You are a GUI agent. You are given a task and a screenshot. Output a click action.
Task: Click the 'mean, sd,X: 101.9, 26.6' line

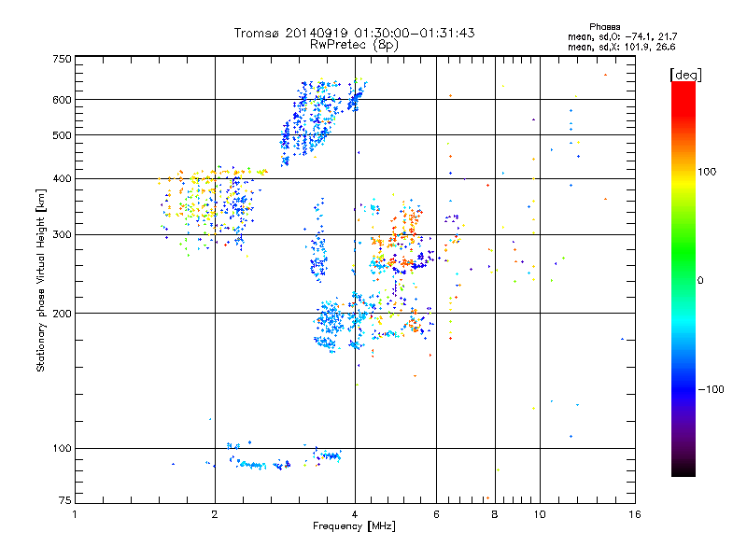(x=621, y=47)
